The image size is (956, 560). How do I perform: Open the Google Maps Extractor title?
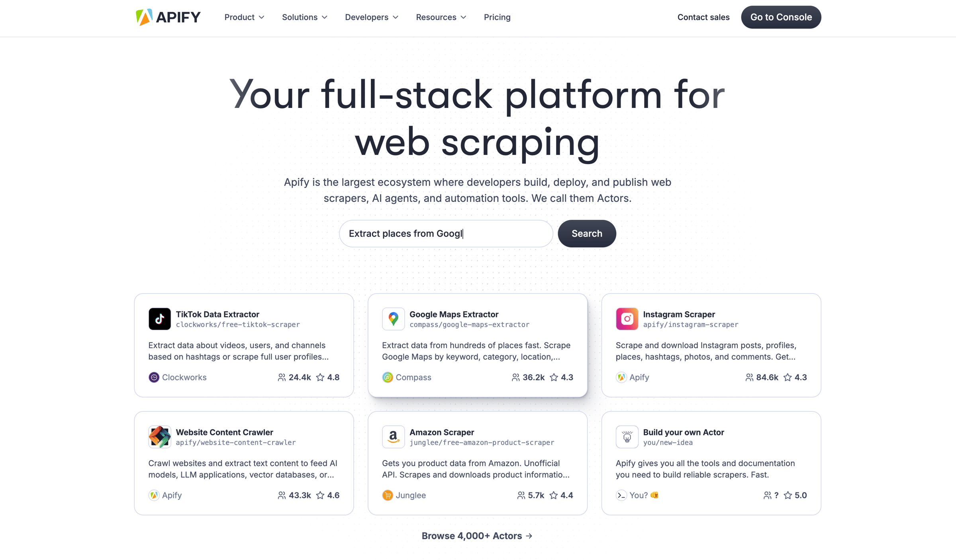454,314
